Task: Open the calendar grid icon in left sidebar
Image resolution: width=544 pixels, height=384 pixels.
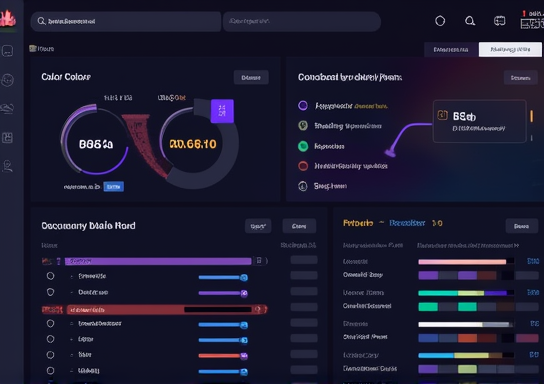Action: [8, 138]
